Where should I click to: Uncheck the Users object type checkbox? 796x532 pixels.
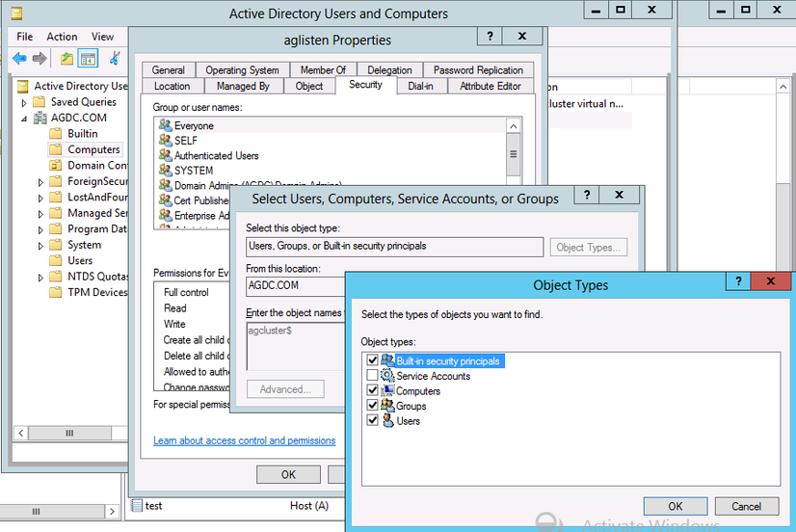[373, 420]
